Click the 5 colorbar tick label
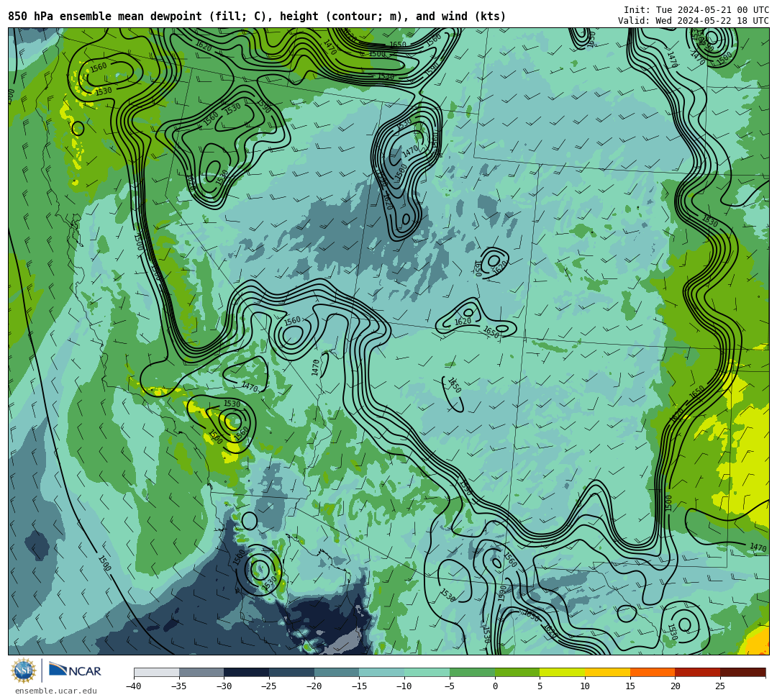The width and height of the screenshot is (777, 700). tap(540, 686)
